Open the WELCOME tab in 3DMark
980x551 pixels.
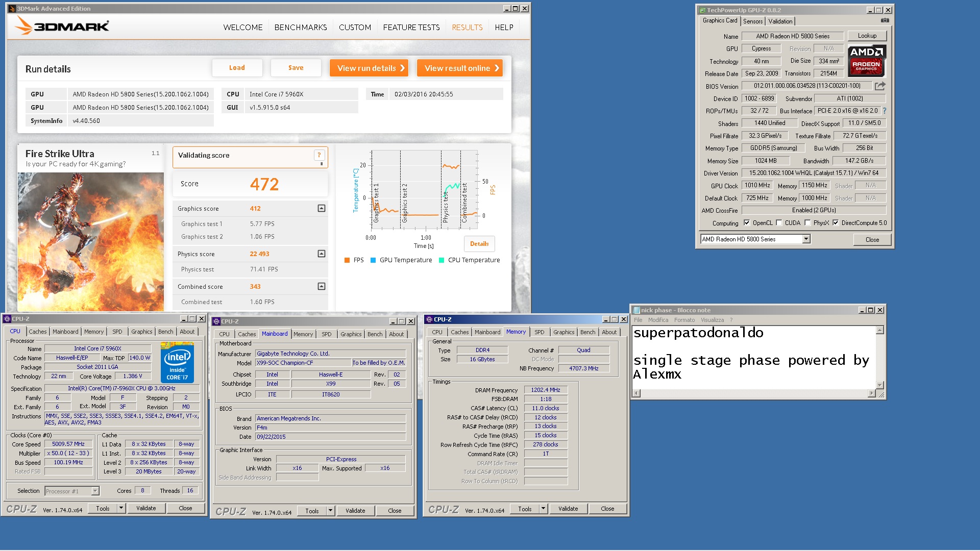[x=243, y=28]
